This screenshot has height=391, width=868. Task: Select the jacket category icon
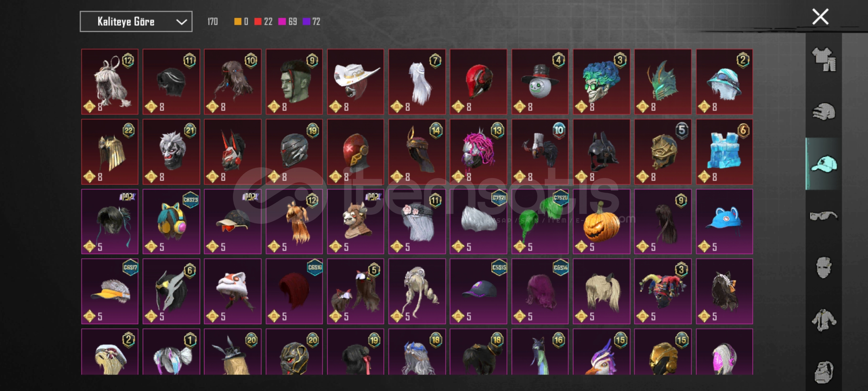coord(824,320)
